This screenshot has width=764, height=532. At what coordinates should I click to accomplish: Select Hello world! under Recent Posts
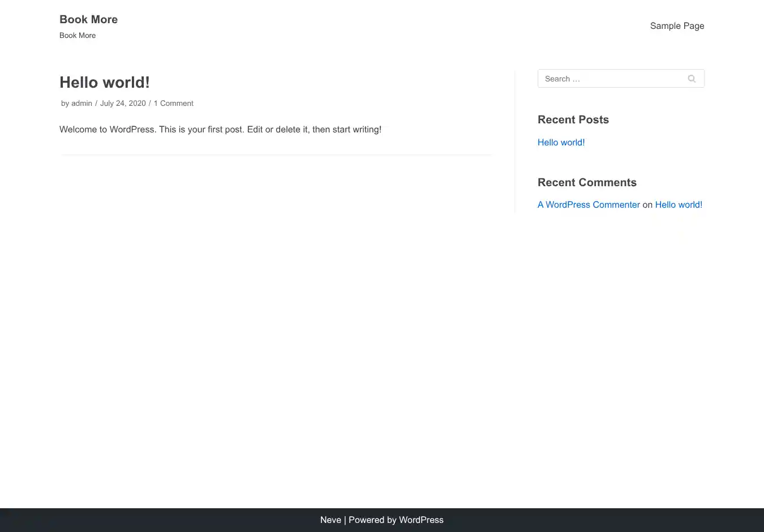coord(561,143)
